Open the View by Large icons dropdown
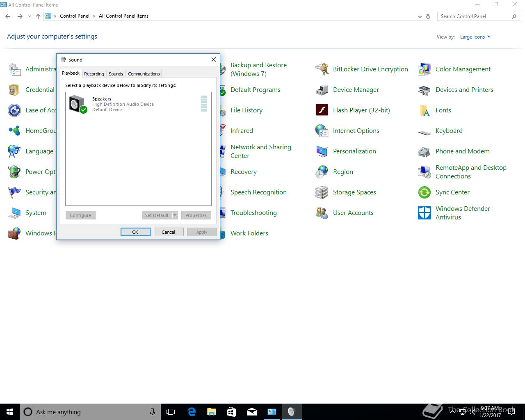 coord(475,37)
